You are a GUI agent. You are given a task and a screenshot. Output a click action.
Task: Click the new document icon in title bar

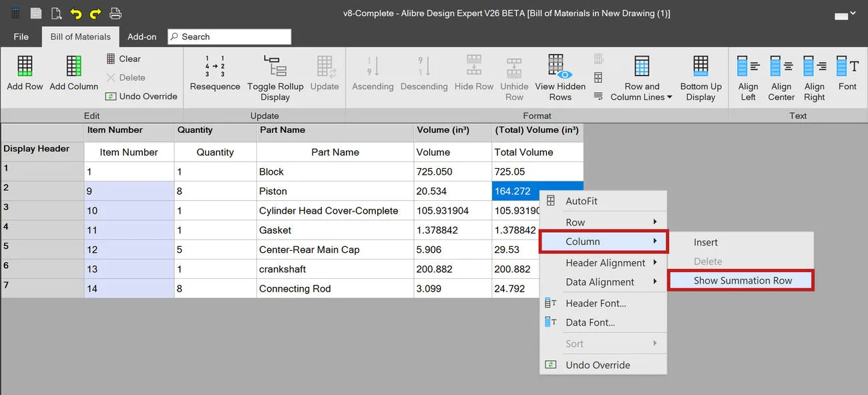57,13
